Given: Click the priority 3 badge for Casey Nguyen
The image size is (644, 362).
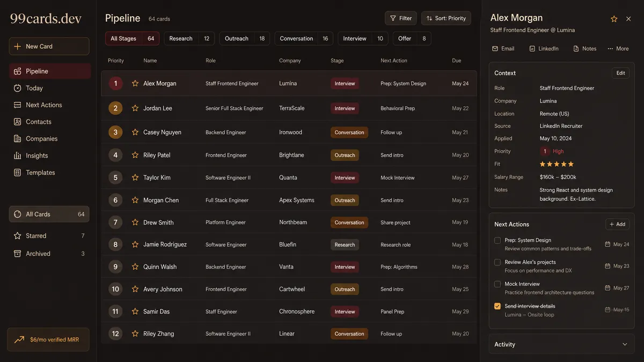Looking at the screenshot, I should (115, 132).
